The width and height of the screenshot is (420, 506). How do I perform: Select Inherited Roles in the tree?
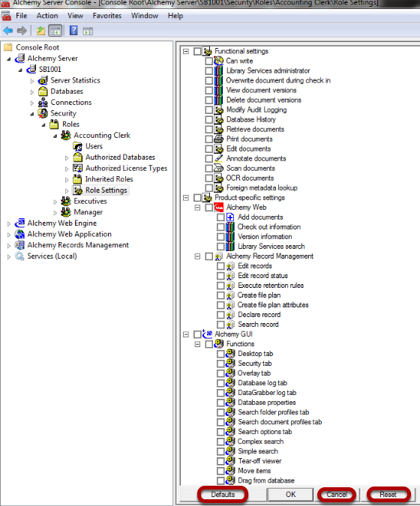[109, 179]
